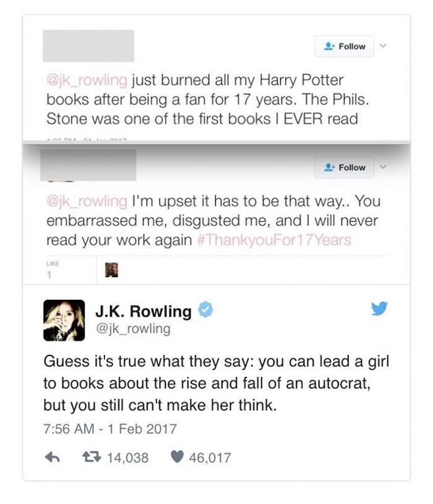Viewport: 433px width, 504px height.
Task: Open the #ThankyouFor17Years hashtag
Action: pyautogui.click(x=274, y=240)
